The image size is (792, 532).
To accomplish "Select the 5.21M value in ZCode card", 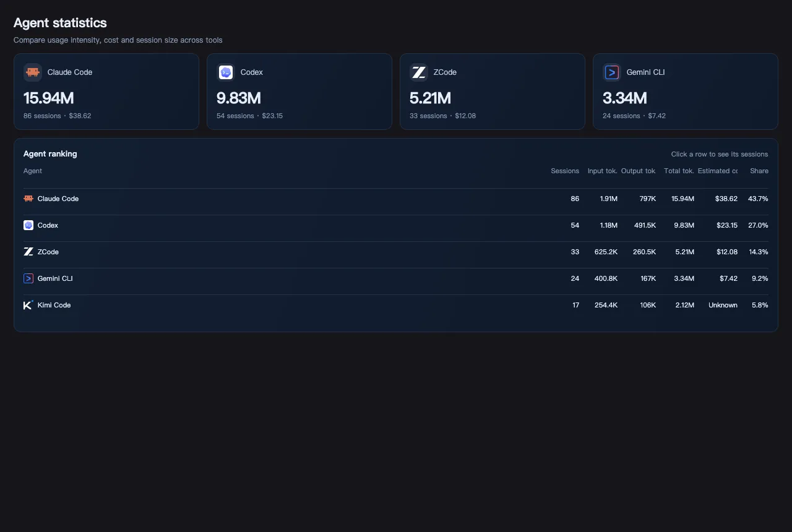I will pos(430,98).
